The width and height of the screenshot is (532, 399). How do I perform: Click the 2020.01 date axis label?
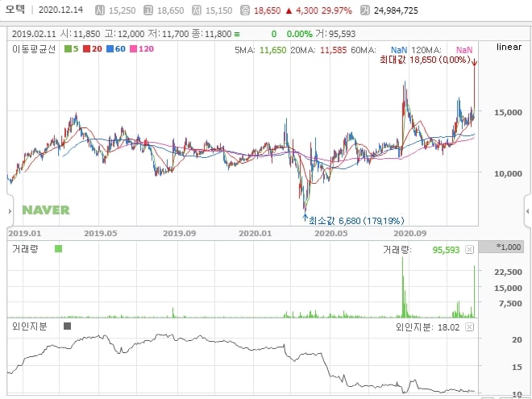(256, 234)
